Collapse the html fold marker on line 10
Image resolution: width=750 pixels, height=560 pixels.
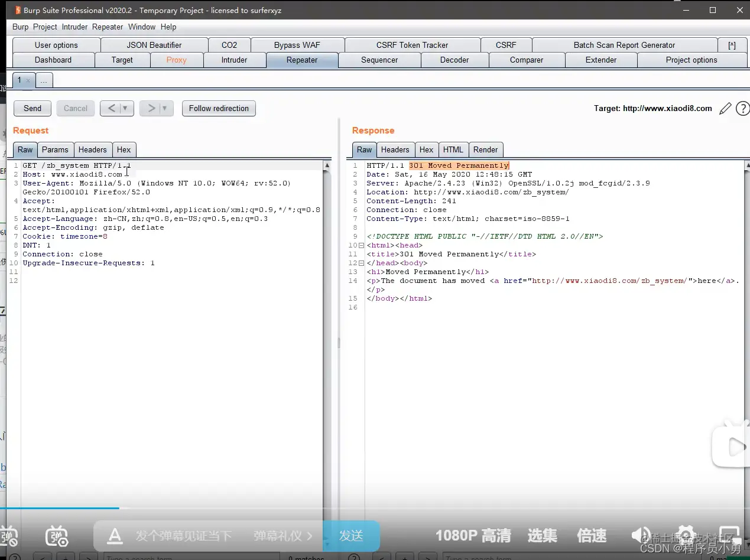pyautogui.click(x=361, y=245)
